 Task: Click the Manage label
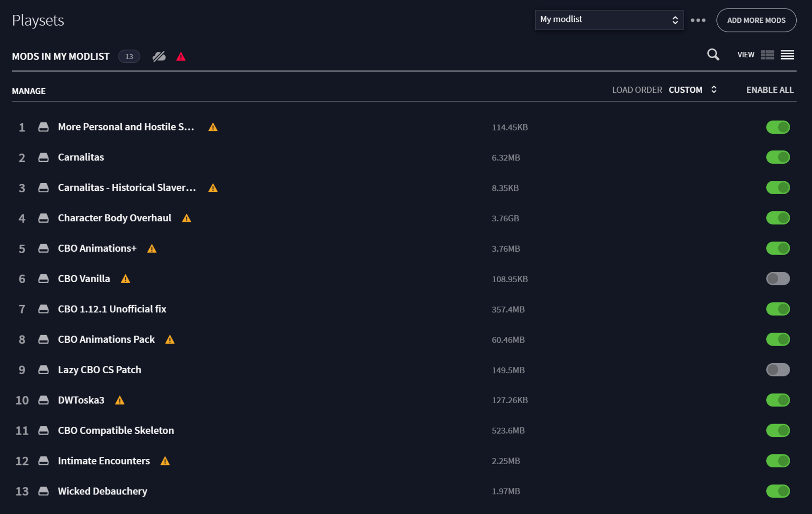click(x=29, y=91)
